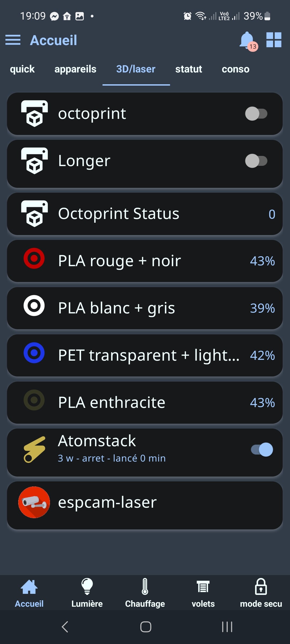This screenshot has height=644, width=290.
Task: Go to the conso tab
Action: pos(235,69)
